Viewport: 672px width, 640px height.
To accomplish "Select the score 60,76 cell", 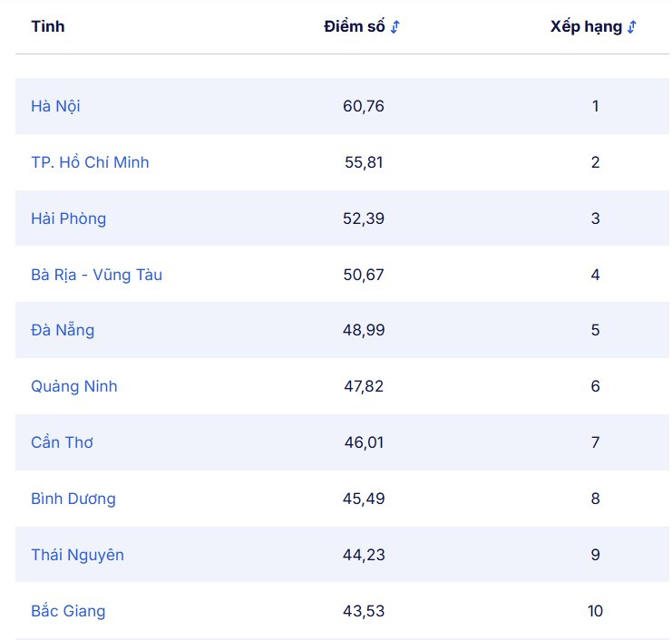I will [364, 106].
